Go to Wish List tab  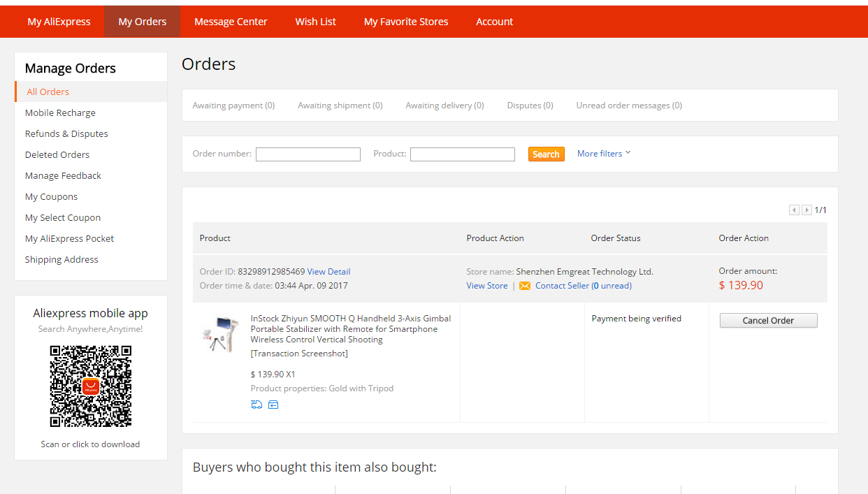316,22
